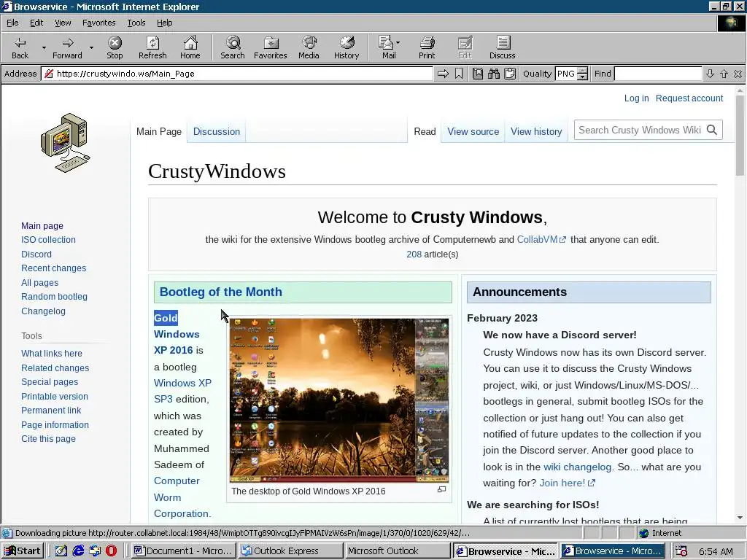
Task: Click the Crusty Windows computer logo
Action: click(65, 143)
